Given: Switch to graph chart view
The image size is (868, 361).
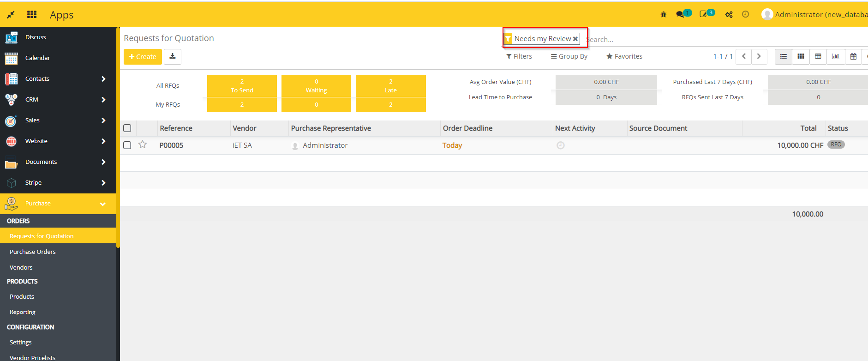Looking at the screenshot, I should pos(835,56).
